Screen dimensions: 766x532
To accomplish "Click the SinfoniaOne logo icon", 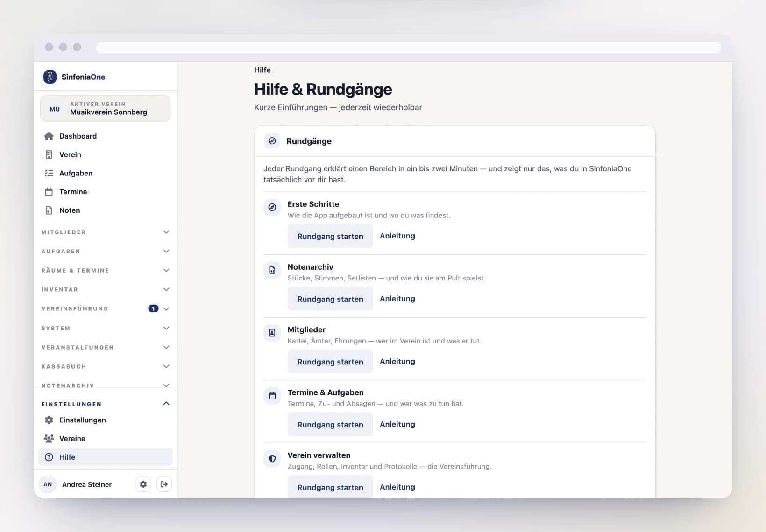I will pyautogui.click(x=50, y=77).
